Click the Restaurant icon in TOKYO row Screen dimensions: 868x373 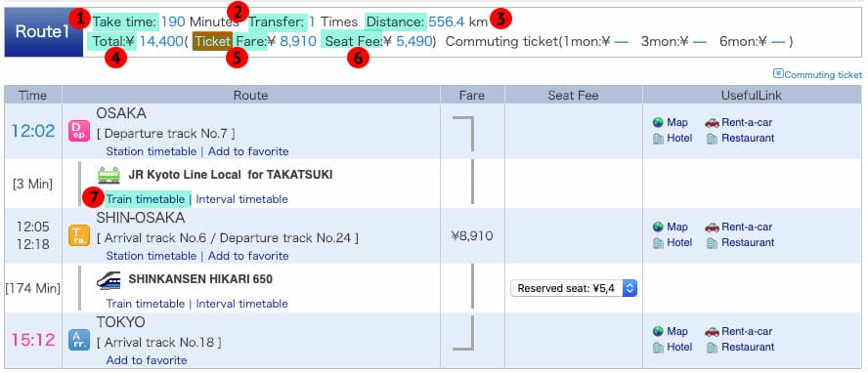[x=712, y=347]
